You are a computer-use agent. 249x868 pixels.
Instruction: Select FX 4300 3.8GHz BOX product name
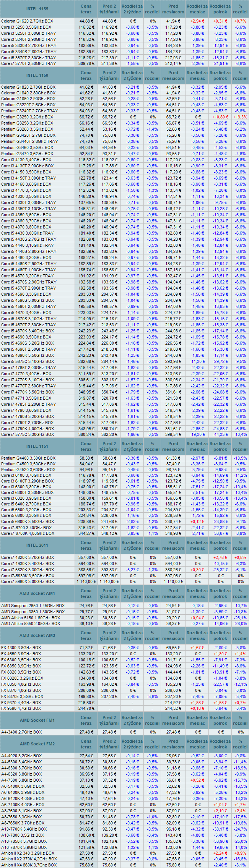click(21, 648)
